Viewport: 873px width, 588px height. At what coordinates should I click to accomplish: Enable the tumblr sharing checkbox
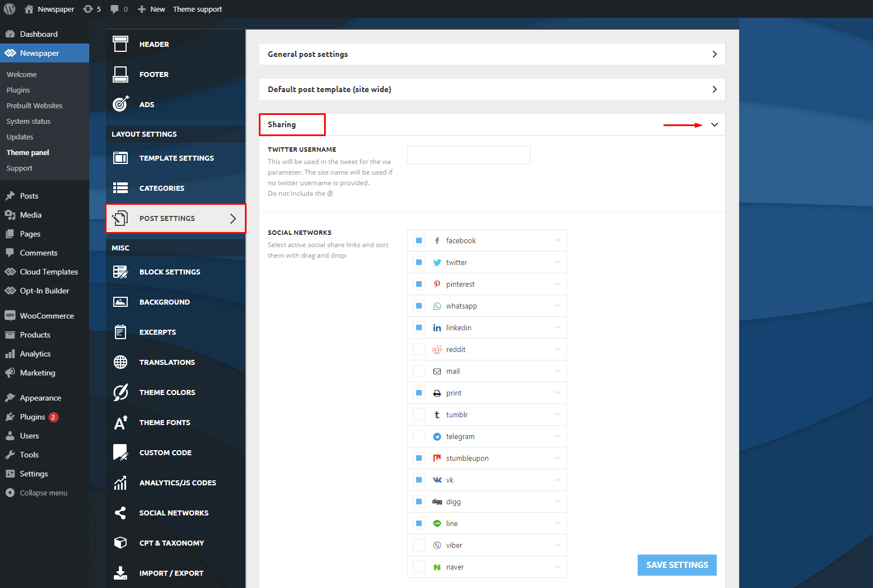click(419, 415)
